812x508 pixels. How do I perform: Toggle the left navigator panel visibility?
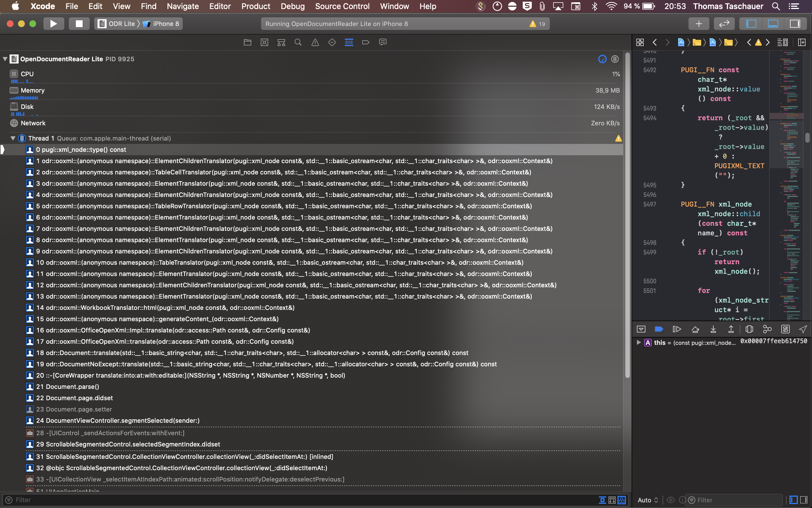751,24
